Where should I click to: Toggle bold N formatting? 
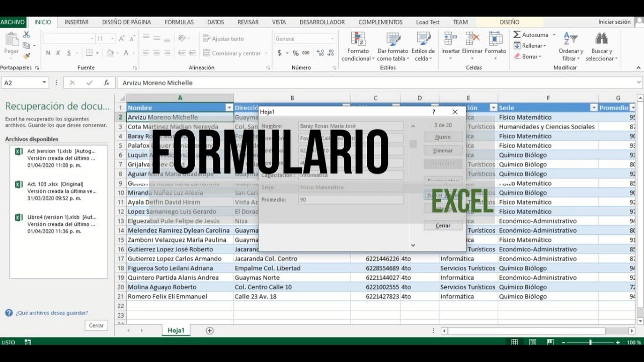48,53
